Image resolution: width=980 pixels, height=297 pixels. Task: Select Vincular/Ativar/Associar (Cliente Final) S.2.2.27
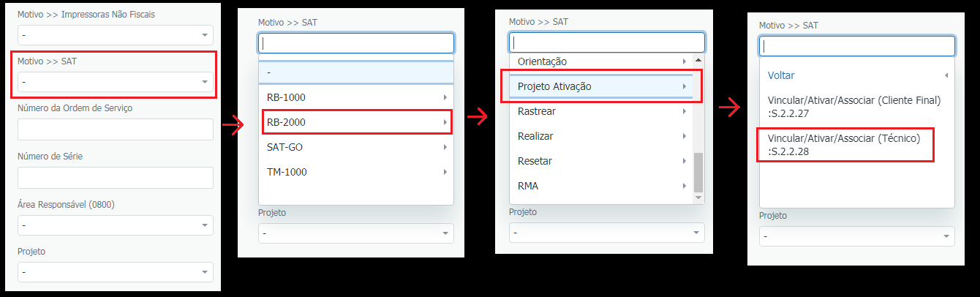point(853,106)
